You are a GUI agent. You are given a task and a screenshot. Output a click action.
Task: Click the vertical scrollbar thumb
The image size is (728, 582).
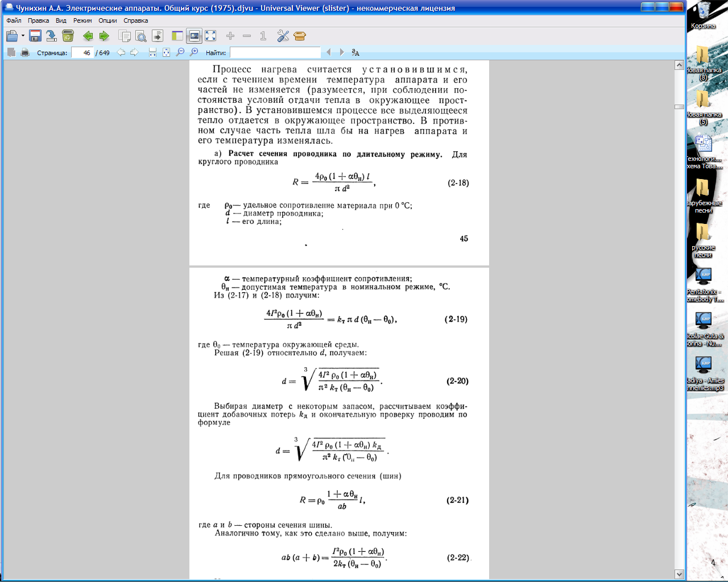(679, 106)
